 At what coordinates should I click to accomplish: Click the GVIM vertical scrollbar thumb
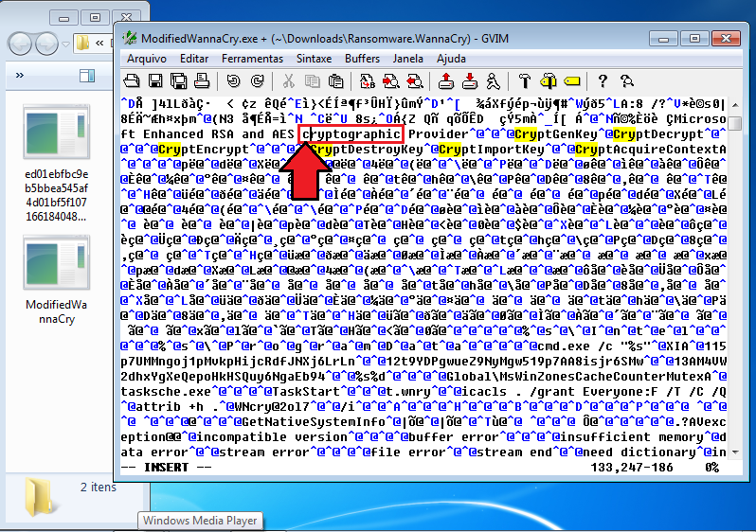click(735, 123)
